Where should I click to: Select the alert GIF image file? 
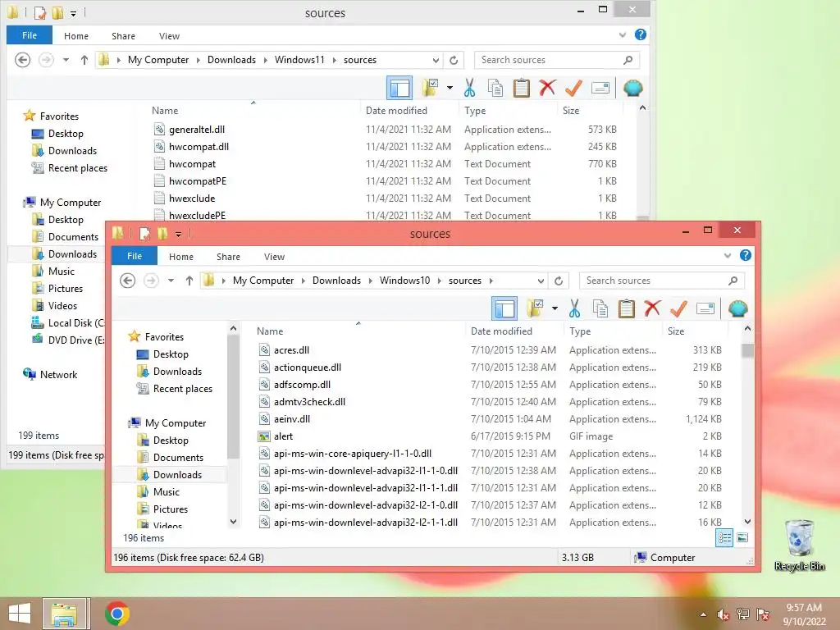click(283, 436)
